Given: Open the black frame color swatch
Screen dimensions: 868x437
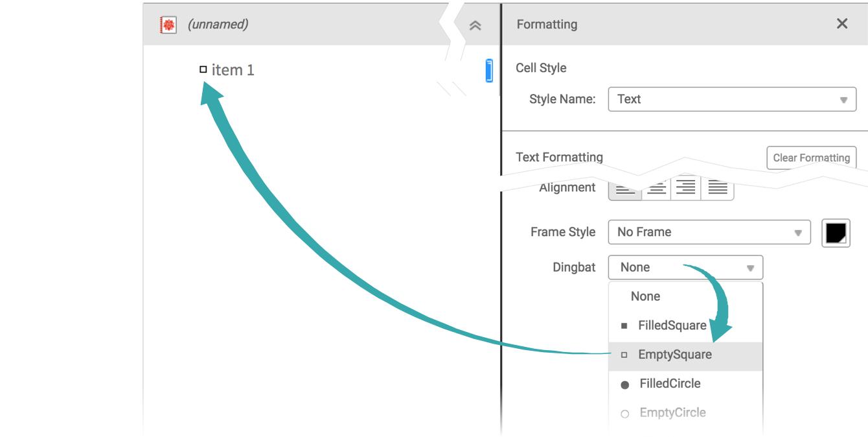Looking at the screenshot, I should click(836, 233).
